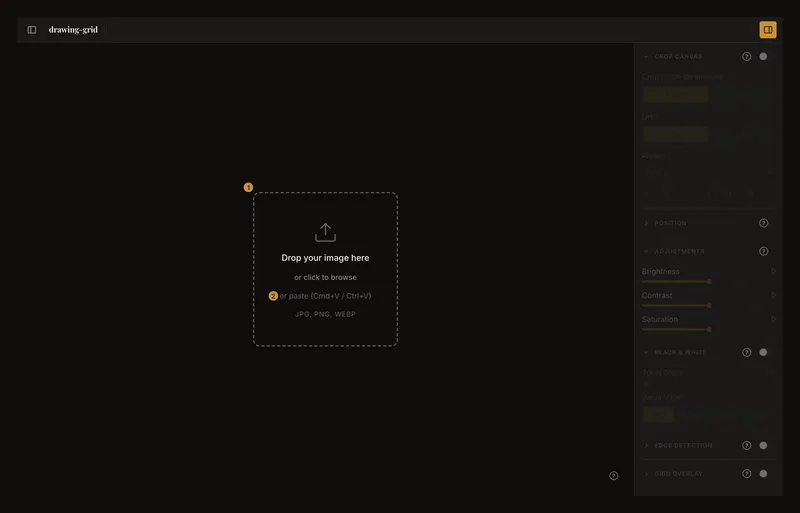Click the Brightness slider handle
The height and width of the screenshot is (513, 800).
709,281
